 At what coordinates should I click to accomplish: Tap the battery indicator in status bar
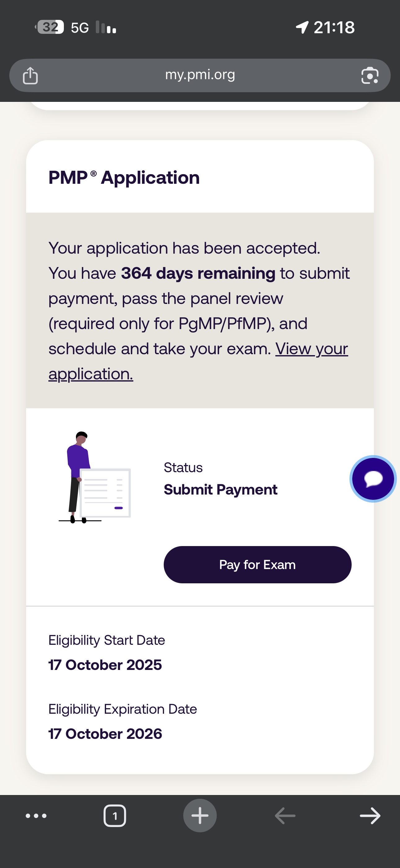[x=50, y=27]
